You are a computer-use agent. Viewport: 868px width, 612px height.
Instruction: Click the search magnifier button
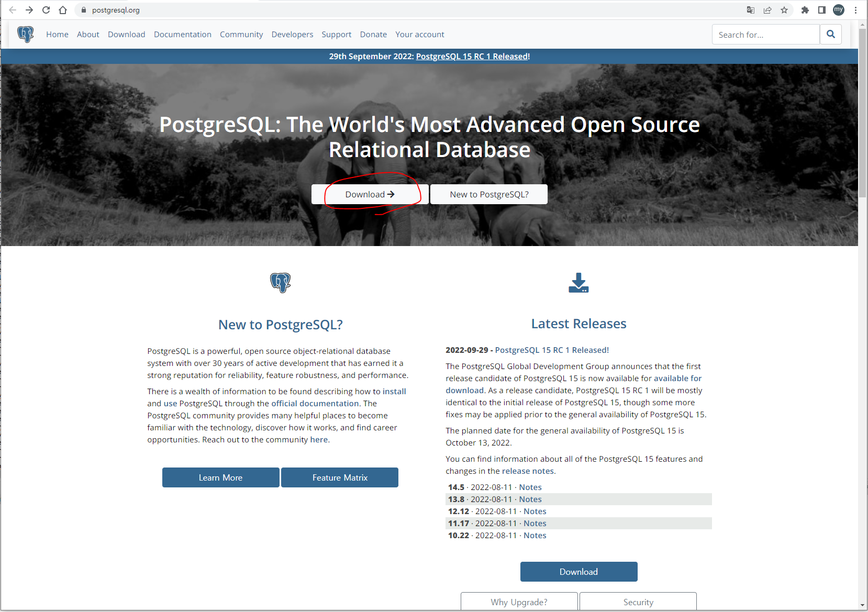(831, 35)
